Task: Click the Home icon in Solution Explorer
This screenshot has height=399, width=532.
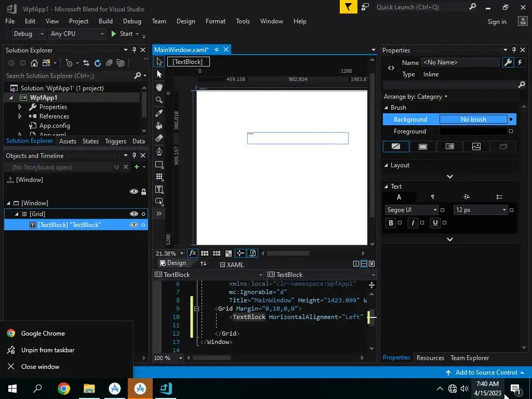Action: point(34,63)
